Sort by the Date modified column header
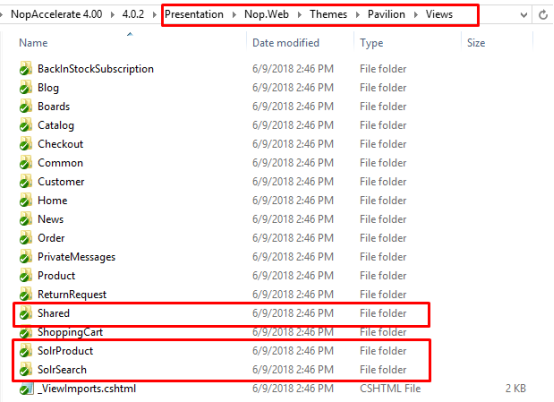This screenshot has width=554, height=402. [x=285, y=43]
